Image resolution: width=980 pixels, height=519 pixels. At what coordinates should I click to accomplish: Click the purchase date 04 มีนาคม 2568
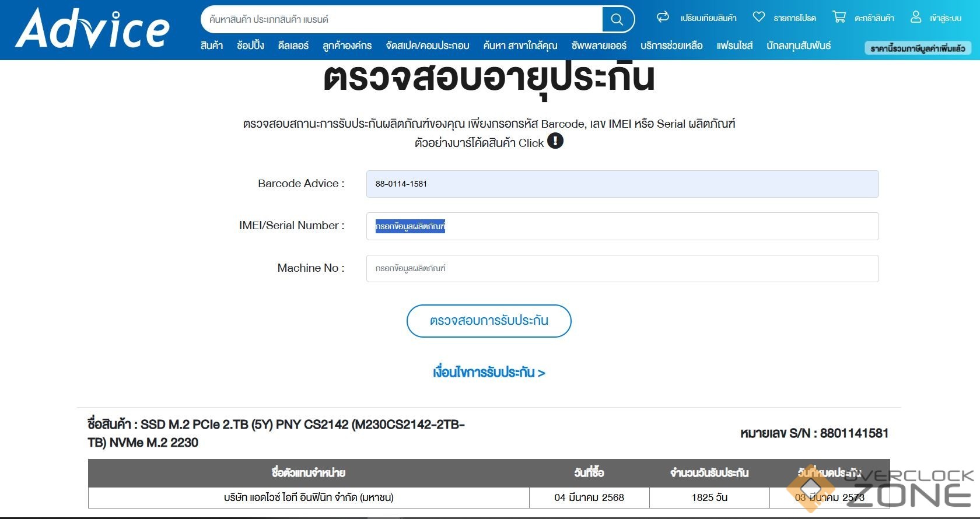(x=589, y=497)
